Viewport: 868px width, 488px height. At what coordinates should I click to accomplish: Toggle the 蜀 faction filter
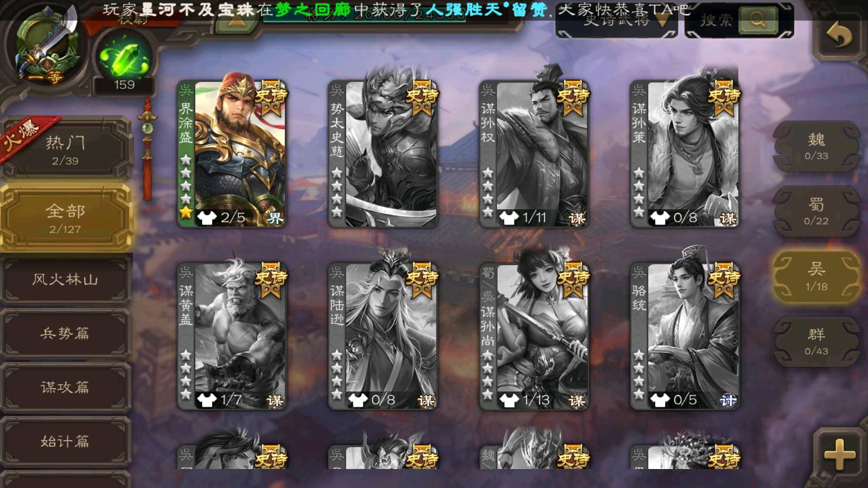(x=816, y=211)
